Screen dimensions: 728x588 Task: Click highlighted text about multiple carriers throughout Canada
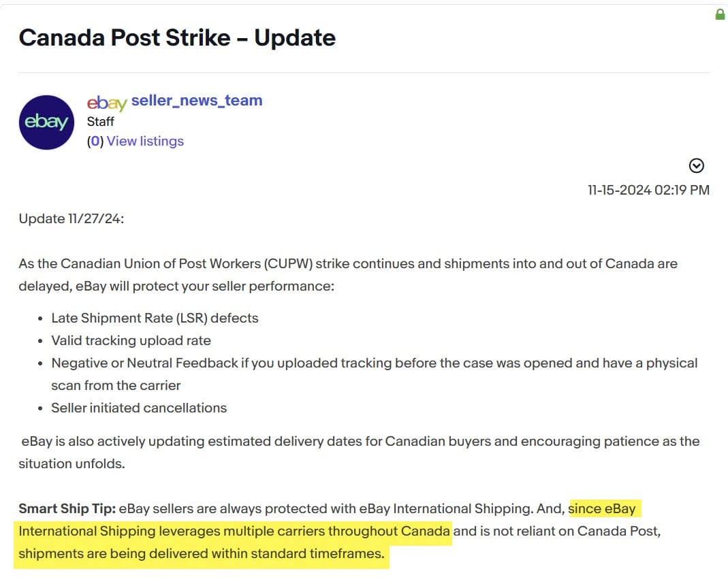234,531
